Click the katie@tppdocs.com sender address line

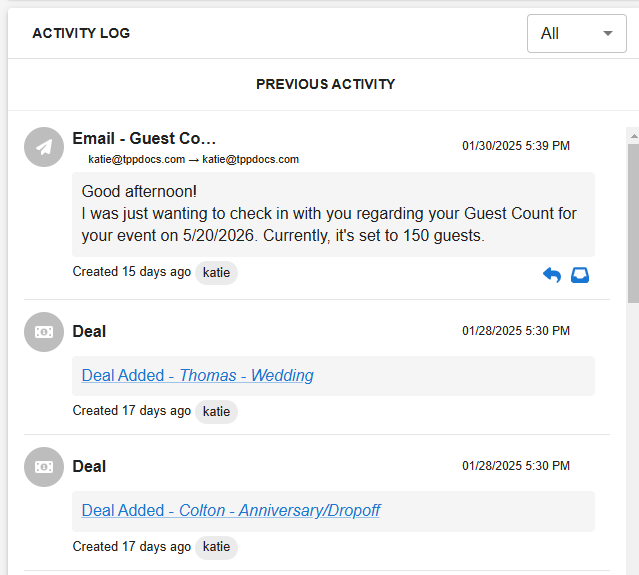(x=194, y=159)
